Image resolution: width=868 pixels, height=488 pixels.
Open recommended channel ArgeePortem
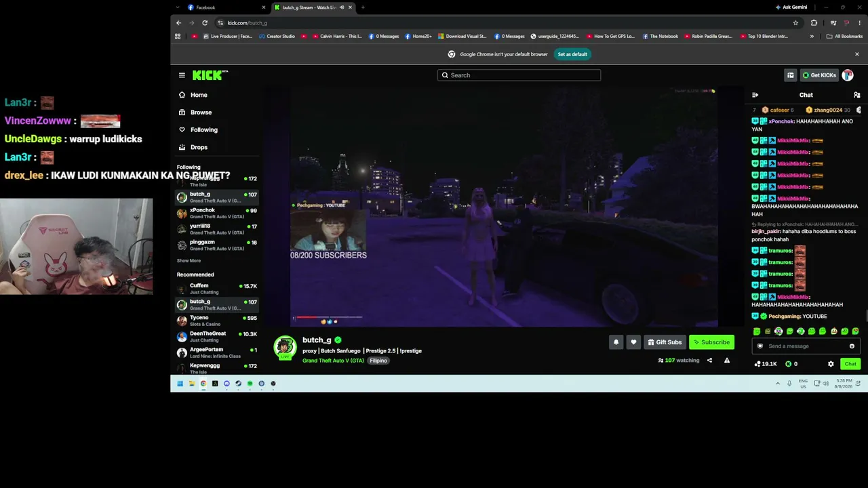217,352
